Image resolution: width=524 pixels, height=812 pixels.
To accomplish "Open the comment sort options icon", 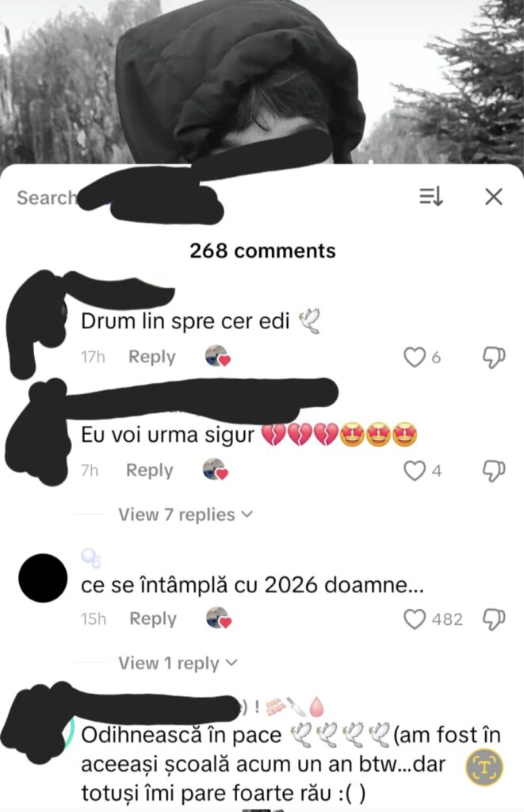I will [x=430, y=197].
